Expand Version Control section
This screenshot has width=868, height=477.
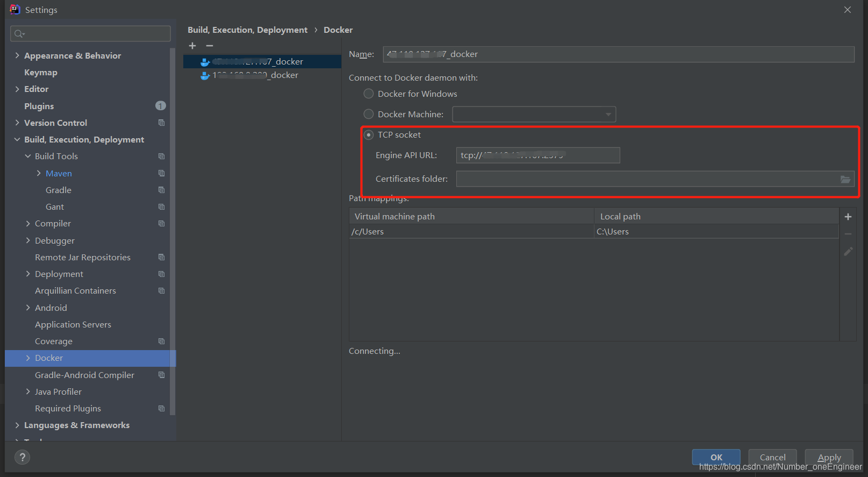point(17,123)
